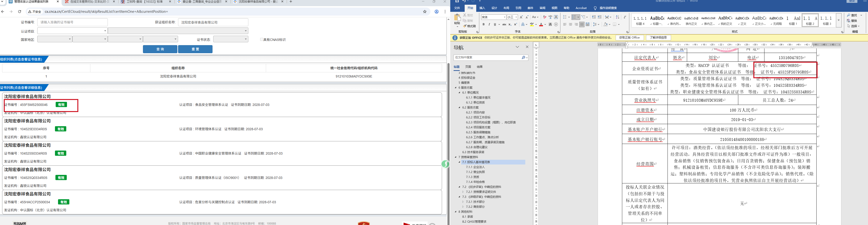Screen dimensions: 868x225
Task: Align text left in Word
Action: pyautogui.click(x=565, y=24)
